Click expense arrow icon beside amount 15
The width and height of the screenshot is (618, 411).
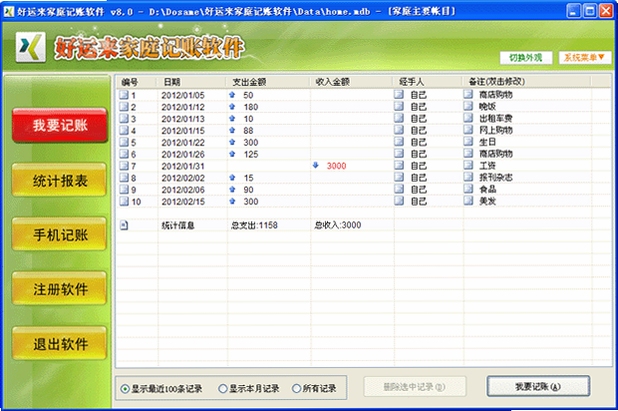point(232,178)
